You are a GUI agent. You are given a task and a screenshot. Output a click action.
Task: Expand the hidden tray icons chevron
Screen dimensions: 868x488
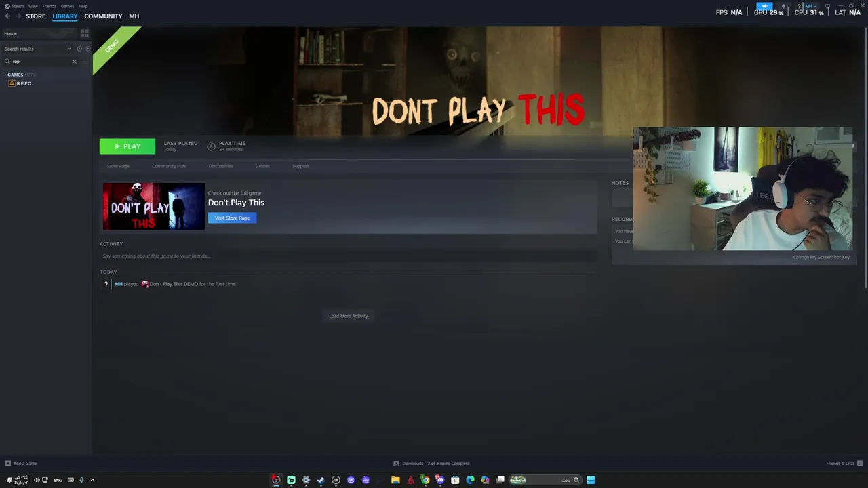coord(92,480)
